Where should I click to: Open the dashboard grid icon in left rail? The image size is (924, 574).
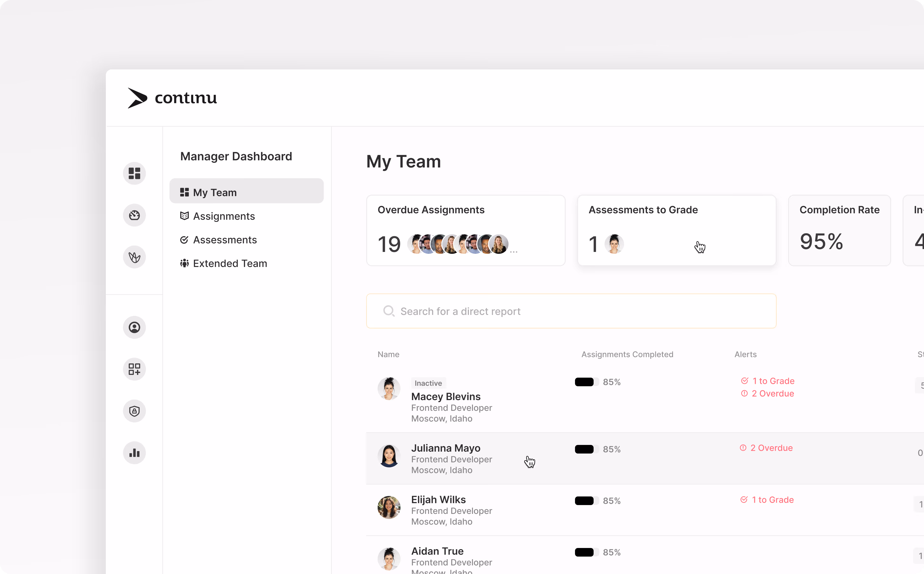[134, 173]
